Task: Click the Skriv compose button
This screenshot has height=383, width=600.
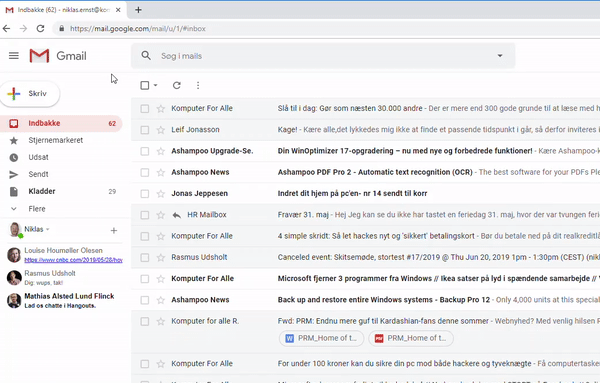Action: tap(30, 94)
